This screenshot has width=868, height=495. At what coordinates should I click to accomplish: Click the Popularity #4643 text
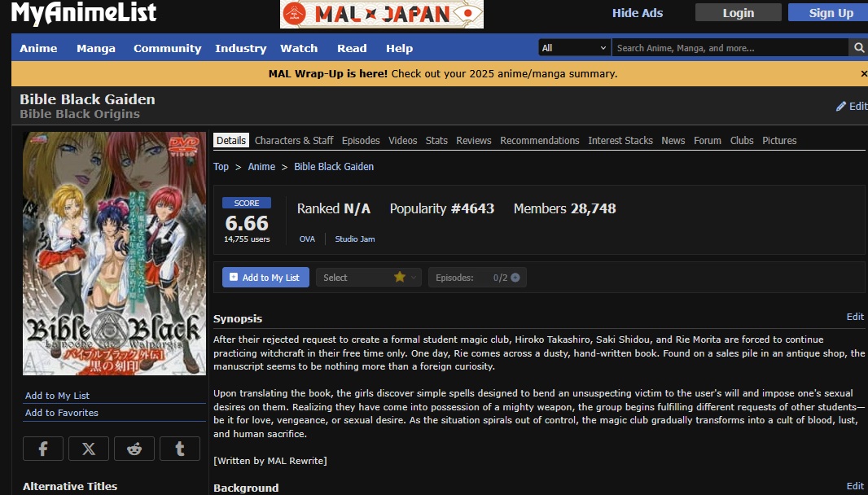pyautogui.click(x=442, y=208)
